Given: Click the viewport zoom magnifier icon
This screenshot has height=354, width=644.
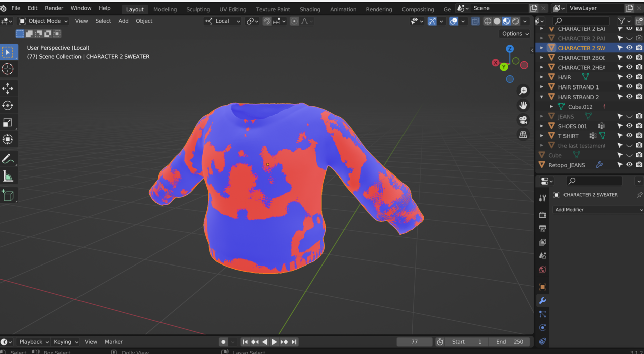Looking at the screenshot, I should click(523, 91).
